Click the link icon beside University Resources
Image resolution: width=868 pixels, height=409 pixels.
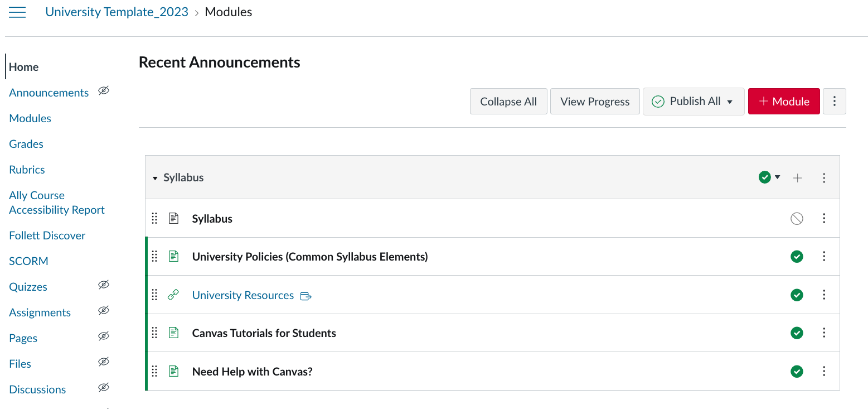[173, 295]
